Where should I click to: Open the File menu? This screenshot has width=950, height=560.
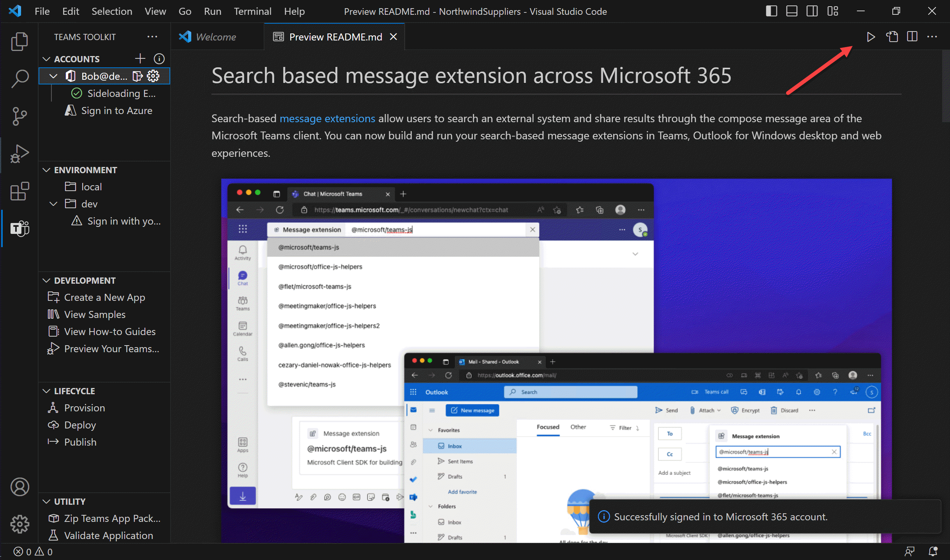(x=42, y=11)
